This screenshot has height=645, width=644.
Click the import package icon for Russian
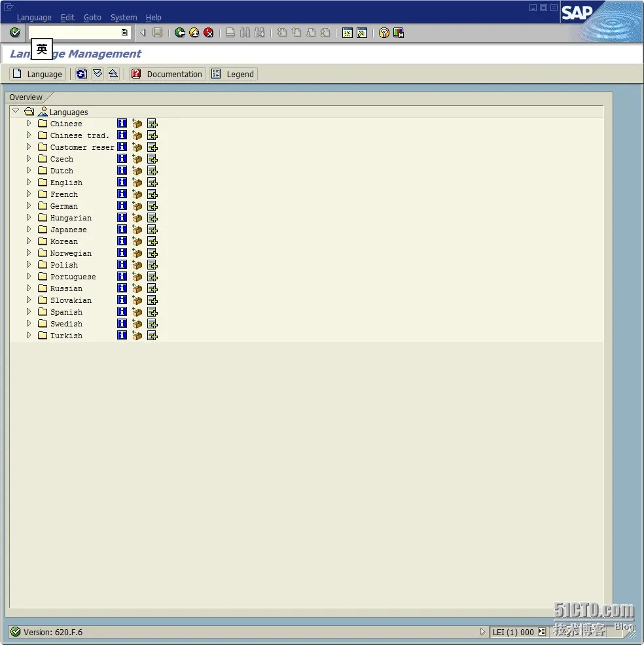coord(137,288)
